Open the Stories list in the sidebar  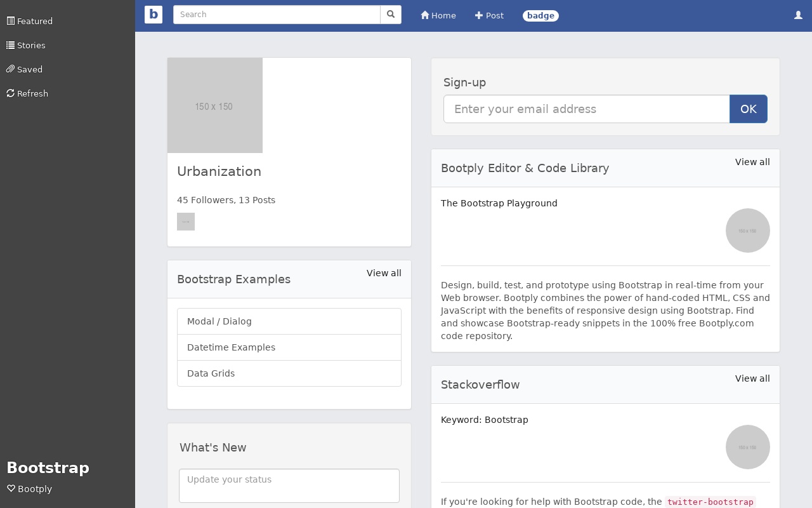(26, 45)
